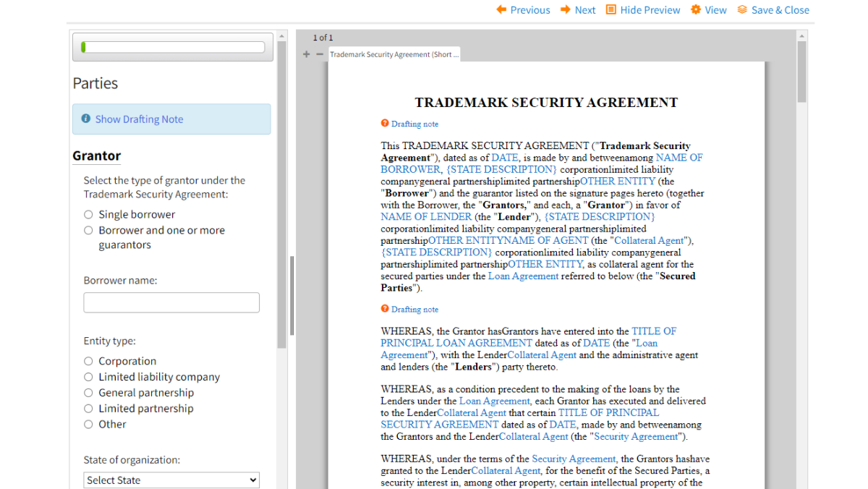
Task: Open the Trademark Security Agreement document tab
Action: coord(394,54)
